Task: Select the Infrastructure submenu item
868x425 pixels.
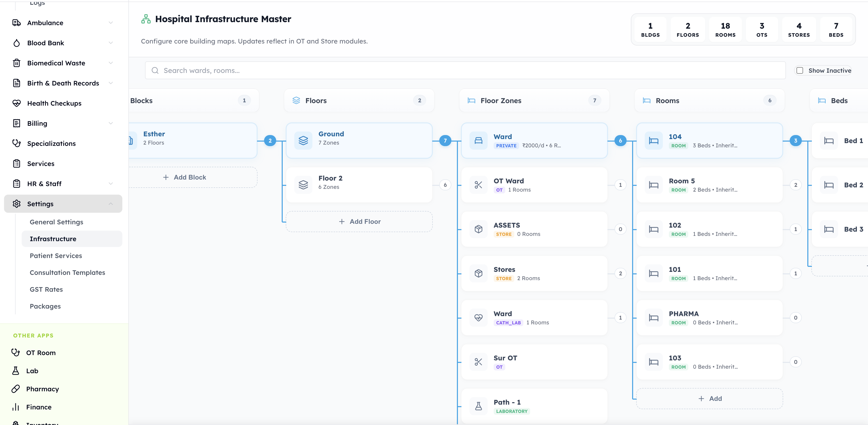Action: point(72,239)
